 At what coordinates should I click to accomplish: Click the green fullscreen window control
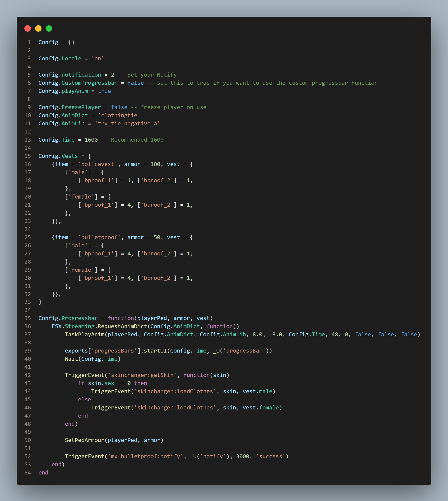tap(49, 28)
